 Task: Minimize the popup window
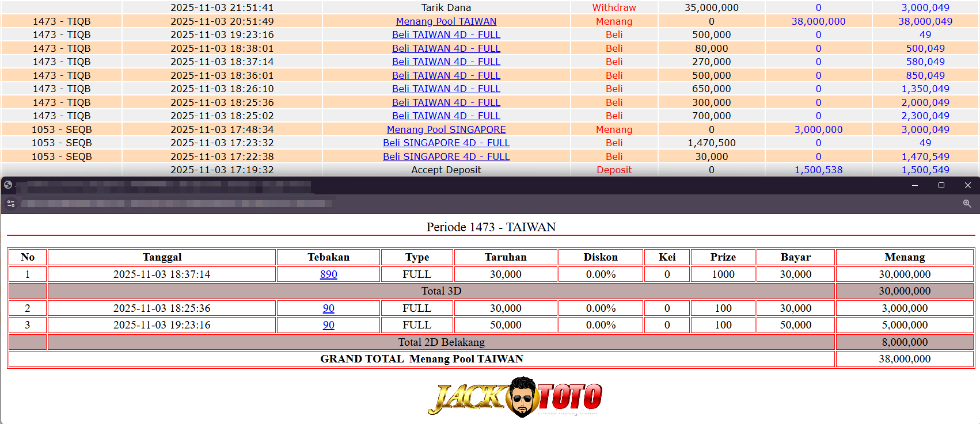tap(915, 185)
